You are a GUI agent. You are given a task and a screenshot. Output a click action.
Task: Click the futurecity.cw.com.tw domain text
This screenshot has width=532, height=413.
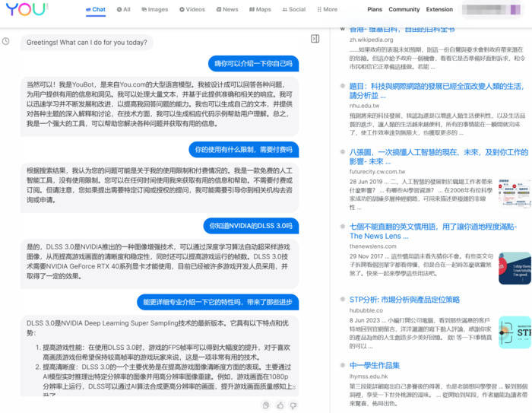377,172
